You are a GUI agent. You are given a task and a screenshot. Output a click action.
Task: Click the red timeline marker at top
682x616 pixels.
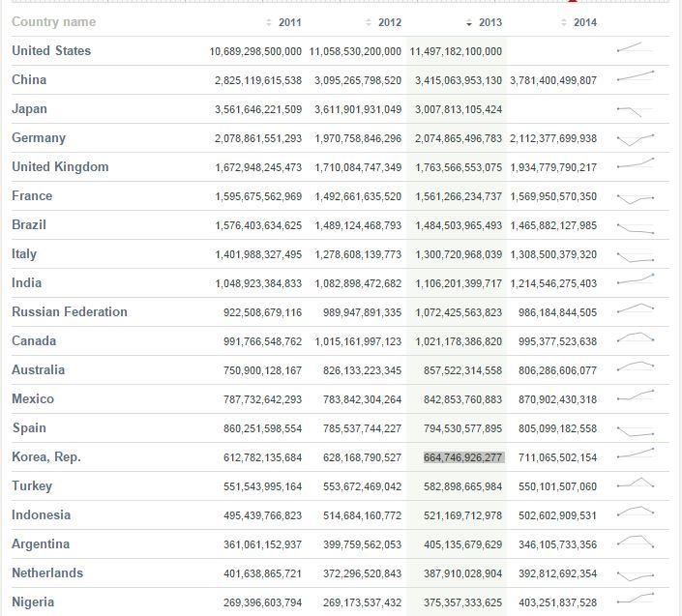coord(573,1)
